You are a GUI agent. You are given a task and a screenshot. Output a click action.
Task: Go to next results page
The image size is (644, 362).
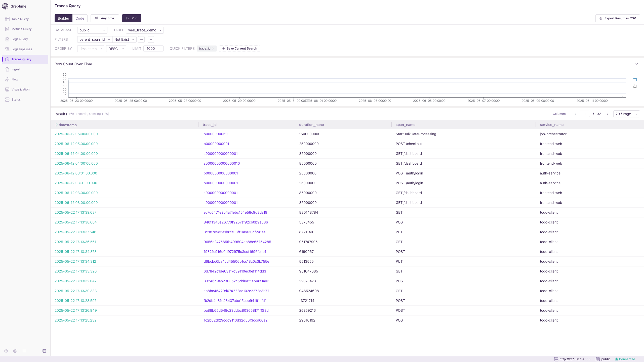pos(608,114)
